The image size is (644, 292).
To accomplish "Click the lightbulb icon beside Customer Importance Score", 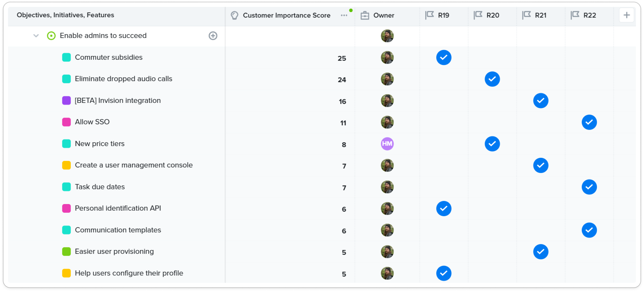I will pyautogui.click(x=234, y=15).
